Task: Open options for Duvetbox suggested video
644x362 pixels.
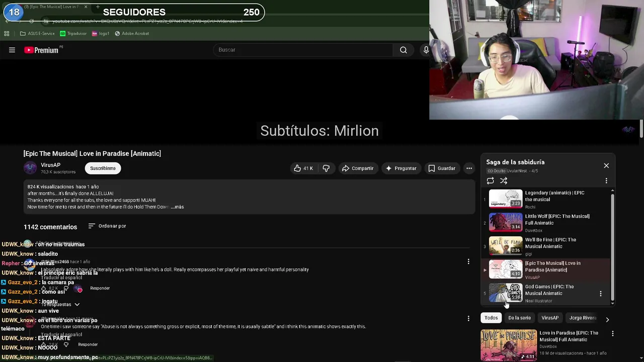Action: point(612,333)
